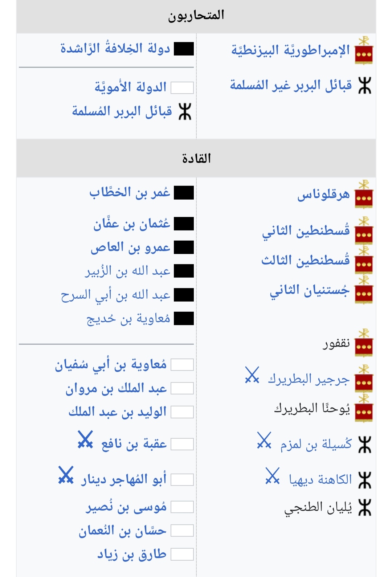Click the Berber symbol beside الكاهنة ديهيا

coord(364,480)
